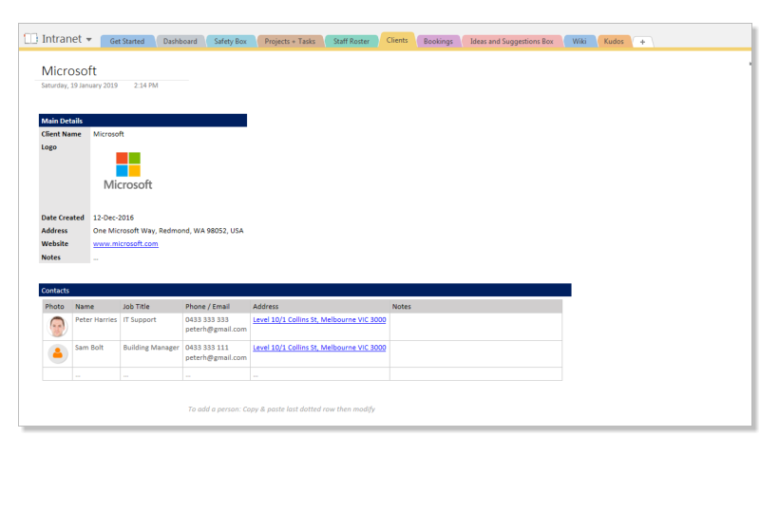Select the Microsoft logo image
779x532 pixels.
tap(127, 171)
